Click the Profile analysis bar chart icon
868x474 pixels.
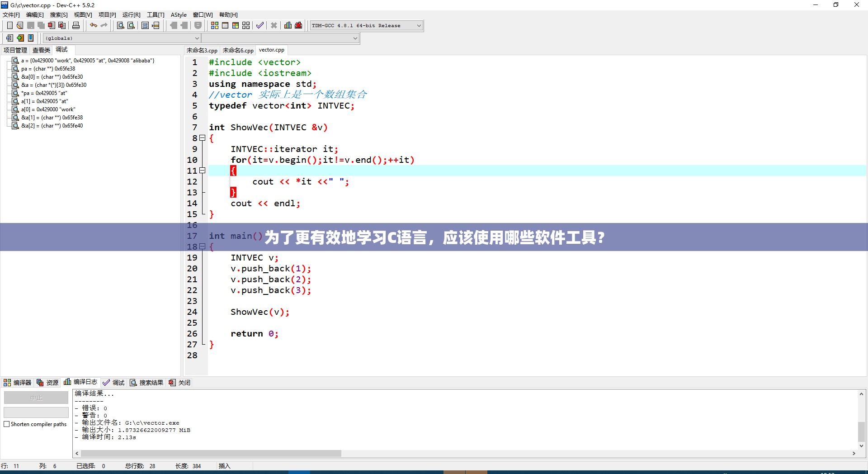click(288, 26)
